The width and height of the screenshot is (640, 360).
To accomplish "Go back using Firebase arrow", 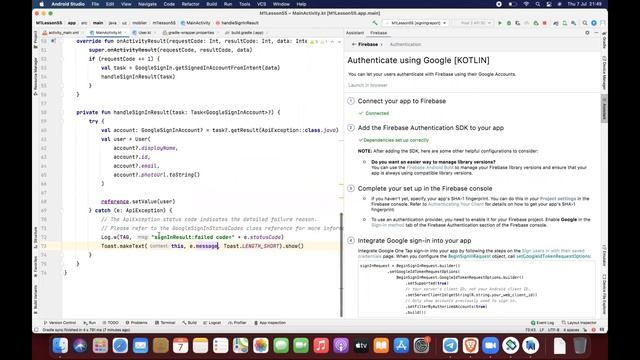I will (353, 44).
